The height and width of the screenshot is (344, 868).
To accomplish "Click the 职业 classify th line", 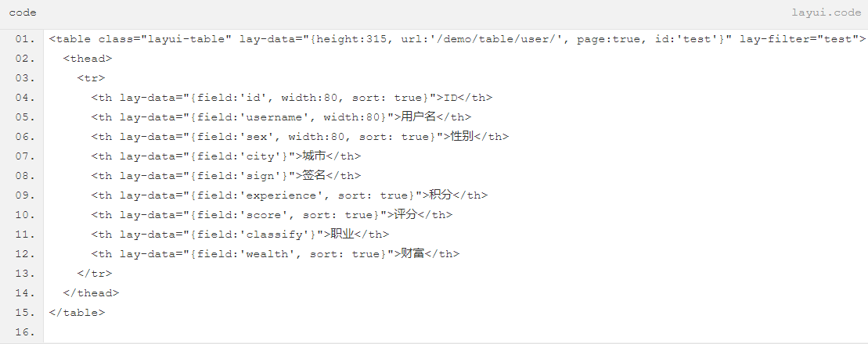I will [x=240, y=235].
